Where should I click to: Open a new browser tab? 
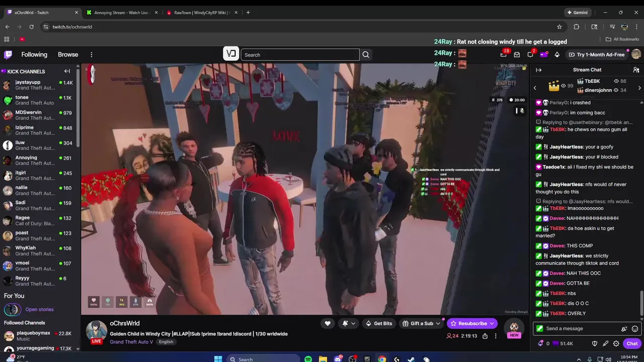pyautogui.click(x=248, y=13)
